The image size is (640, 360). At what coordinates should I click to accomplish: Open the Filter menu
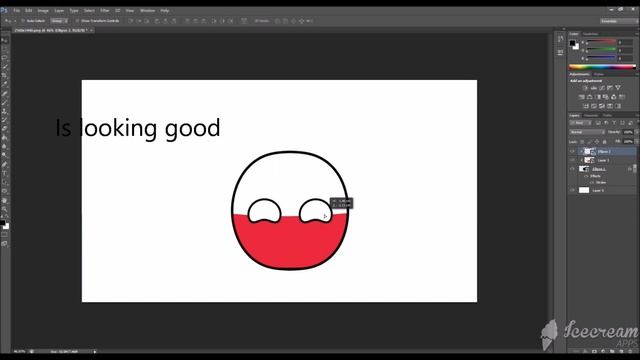[x=104, y=11]
